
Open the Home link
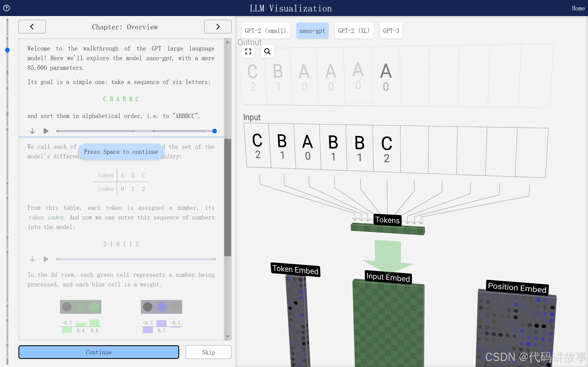pyautogui.click(x=578, y=8)
